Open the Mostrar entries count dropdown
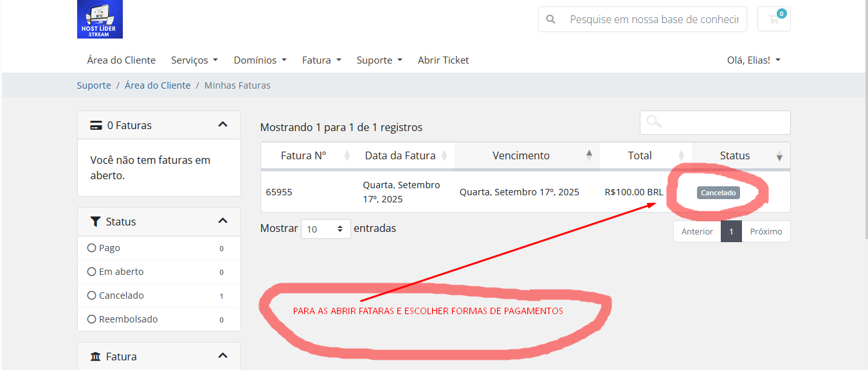The width and height of the screenshot is (868, 370). coord(325,229)
